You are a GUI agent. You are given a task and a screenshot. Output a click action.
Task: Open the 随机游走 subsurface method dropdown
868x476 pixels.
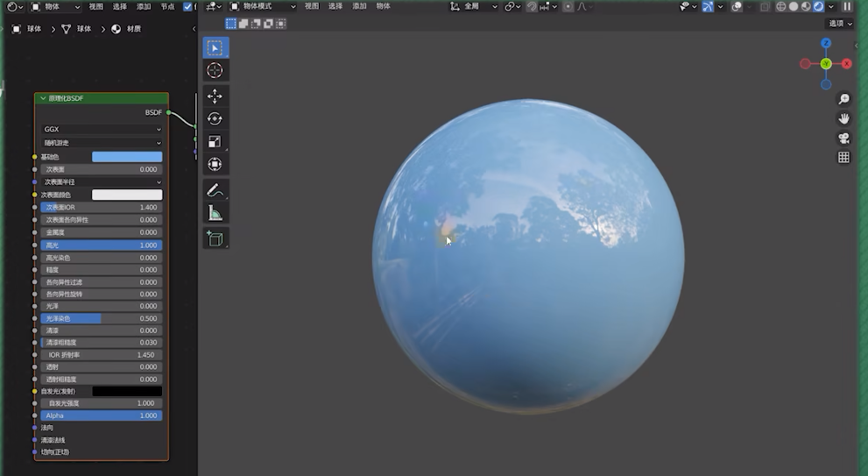102,143
